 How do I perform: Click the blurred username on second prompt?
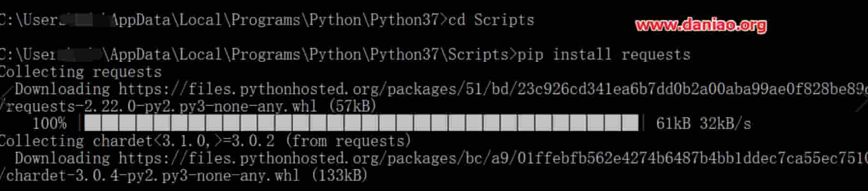pyautogui.click(x=80, y=55)
